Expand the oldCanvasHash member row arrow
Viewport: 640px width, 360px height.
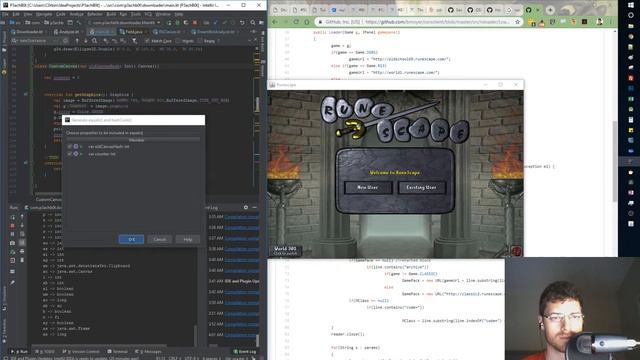click(x=82, y=147)
